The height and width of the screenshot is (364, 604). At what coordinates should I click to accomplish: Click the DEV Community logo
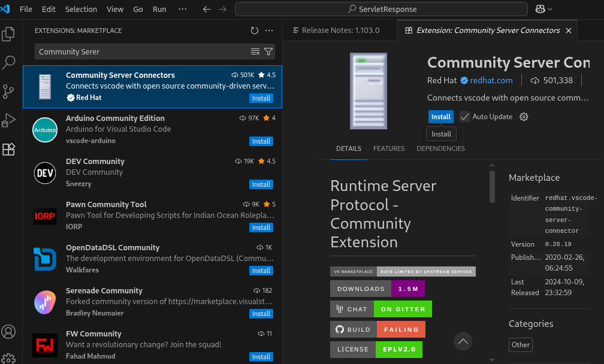pos(45,173)
